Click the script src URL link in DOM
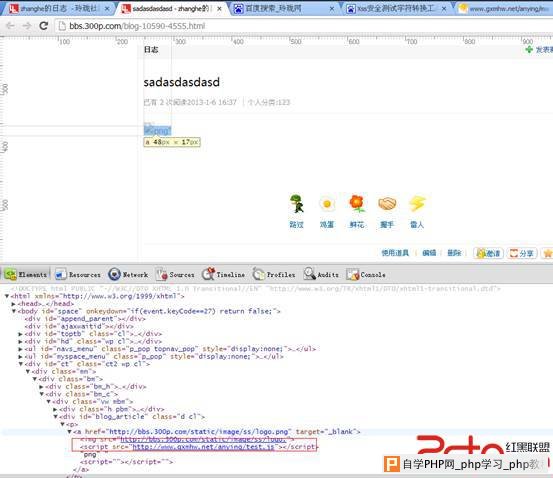Image resolution: width=553 pixels, height=478 pixels. (x=203, y=447)
